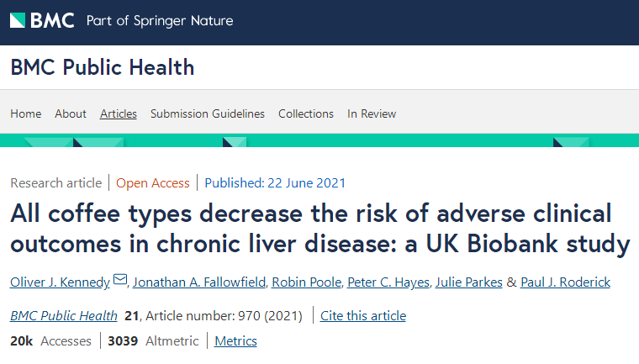Click Cite this article link
This screenshot has width=639, height=364.
364,315
